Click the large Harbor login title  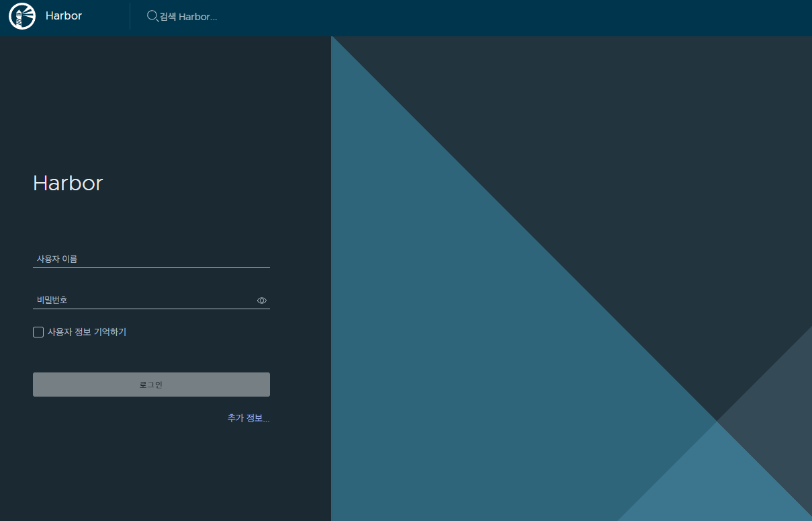[x=68, y=184]
